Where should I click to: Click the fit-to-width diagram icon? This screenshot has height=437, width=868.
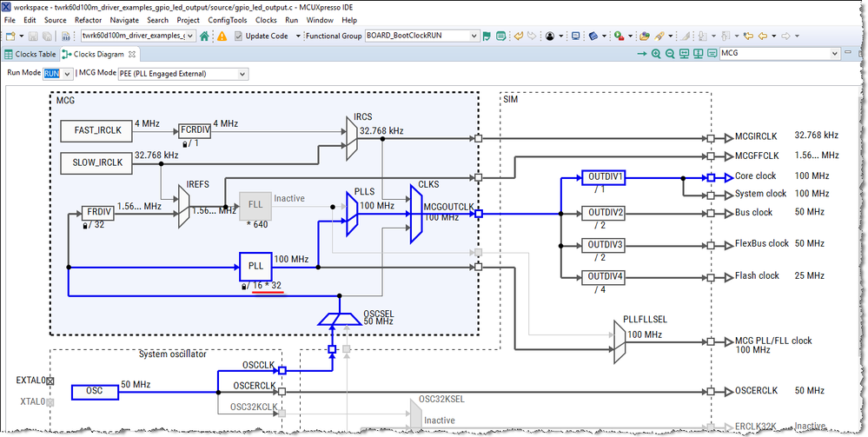684,54
